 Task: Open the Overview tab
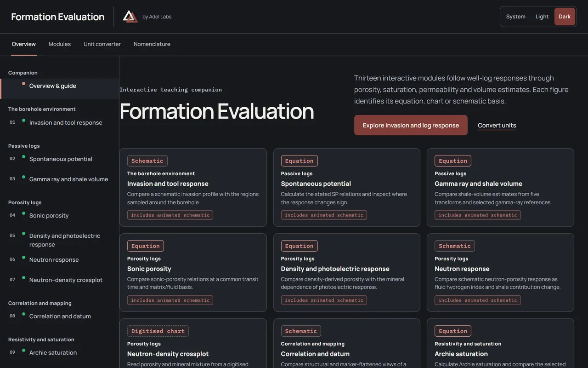(24, 44)
